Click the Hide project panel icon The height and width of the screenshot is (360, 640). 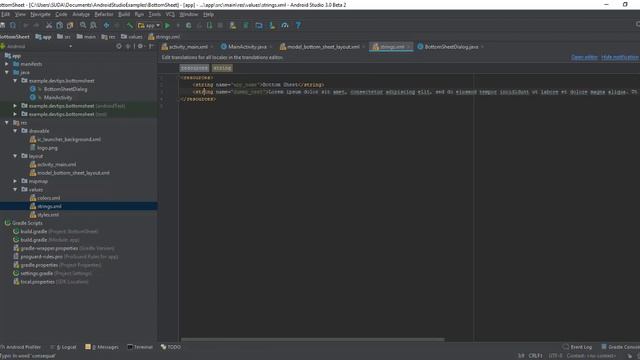(151, 46)
